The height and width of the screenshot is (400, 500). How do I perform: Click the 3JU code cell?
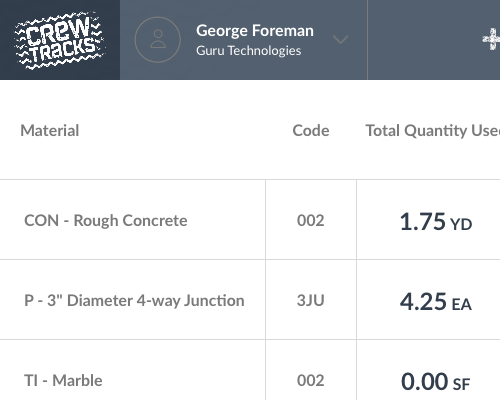(x=311, y=301)
